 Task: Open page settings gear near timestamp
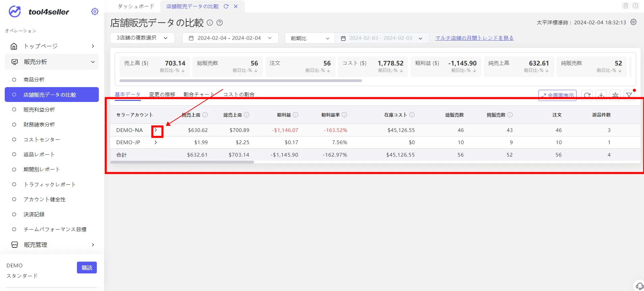634,22
